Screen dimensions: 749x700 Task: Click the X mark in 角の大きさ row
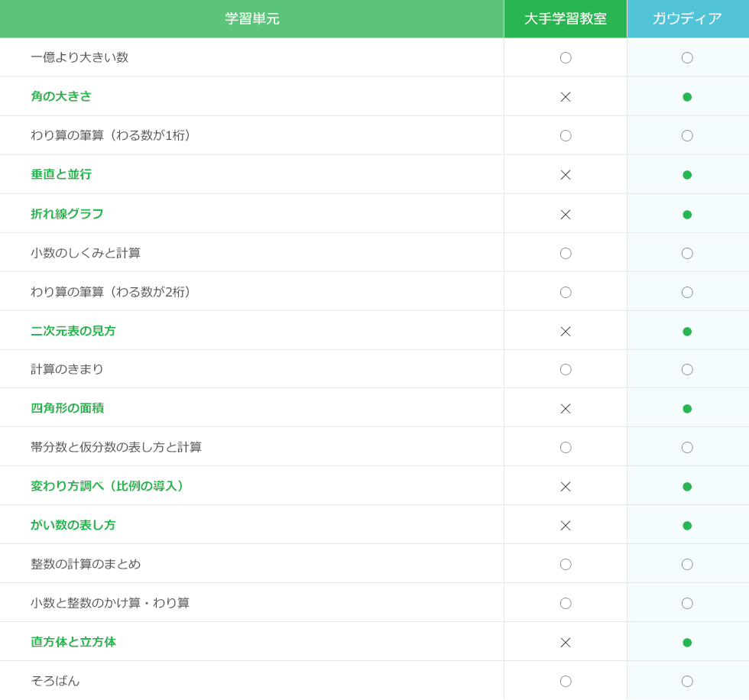click(x=566, y=97)
